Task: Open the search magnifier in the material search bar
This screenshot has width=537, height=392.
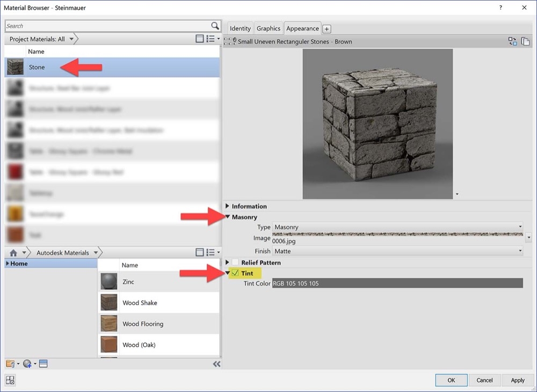Action: [x=215, y=25]
